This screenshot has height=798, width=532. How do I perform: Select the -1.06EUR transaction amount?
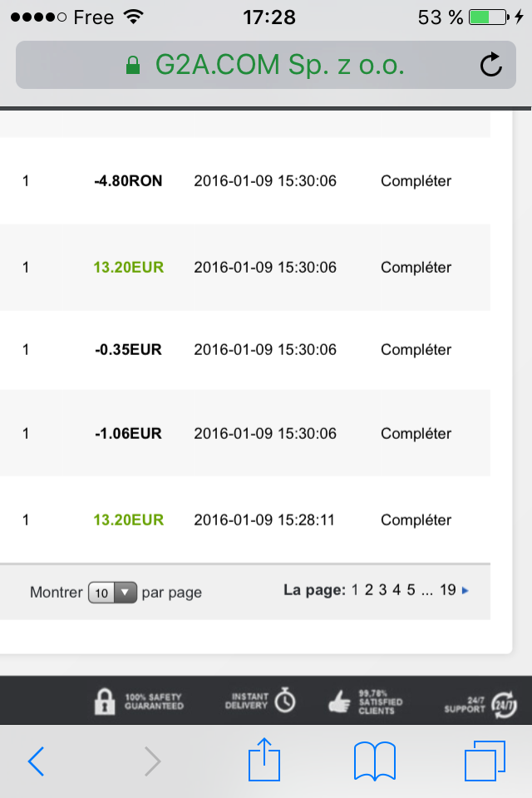pos(128,433)
